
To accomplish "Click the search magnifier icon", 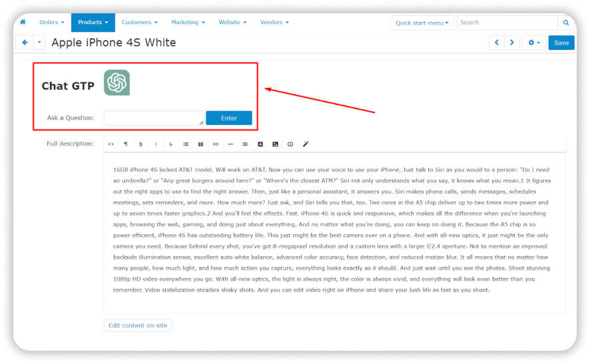I will pos(566,23).
